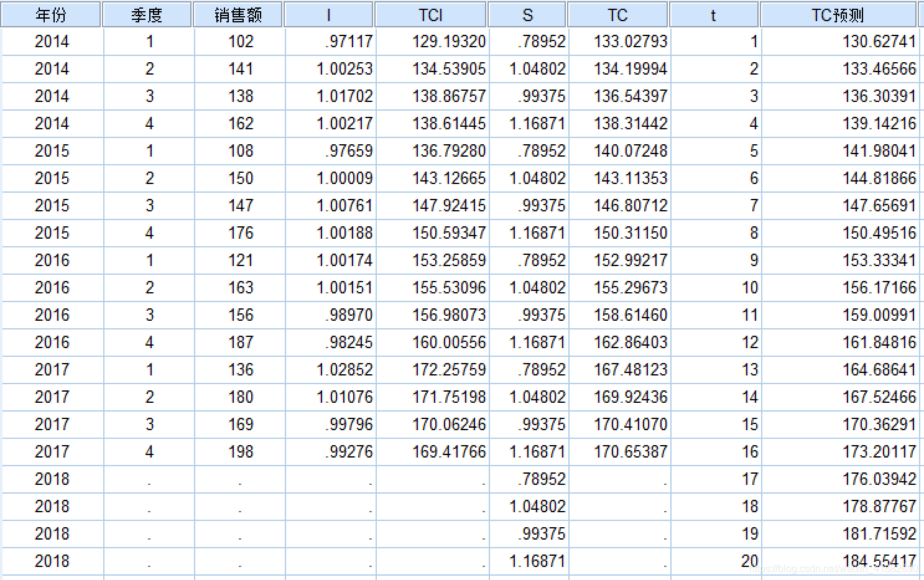The image size is (924, 580).
Task: Select the TC预测 column header
Action: [838, 14]
